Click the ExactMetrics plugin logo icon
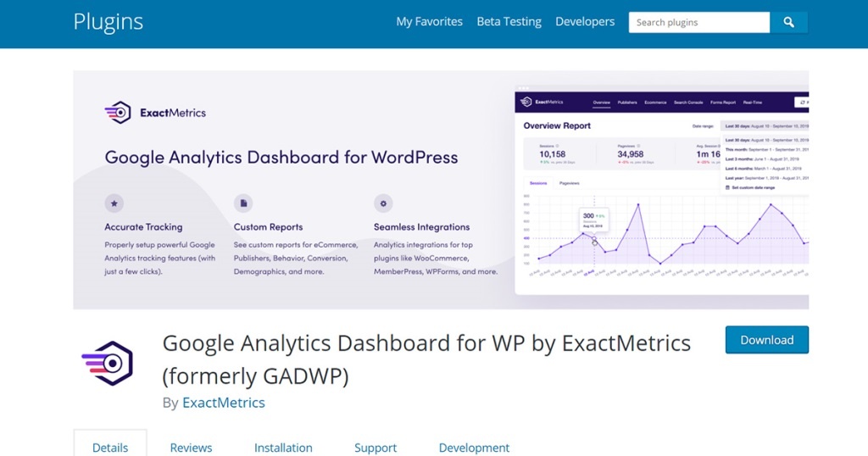This screenshot has height=456, width=868. tap(108, 363)
